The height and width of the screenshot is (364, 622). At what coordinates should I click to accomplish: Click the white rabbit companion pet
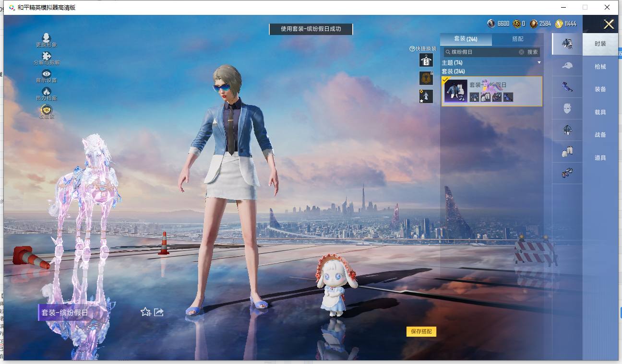tap(337, 286)
